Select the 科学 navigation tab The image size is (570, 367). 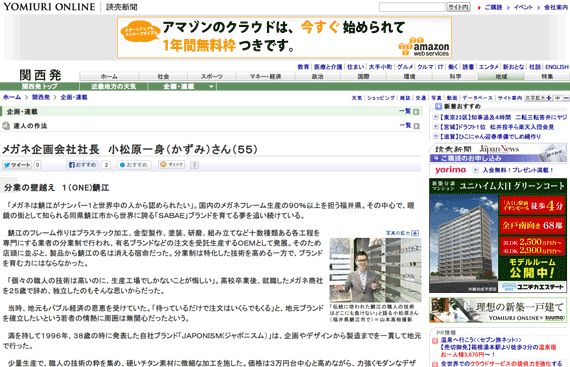(455, 76)
